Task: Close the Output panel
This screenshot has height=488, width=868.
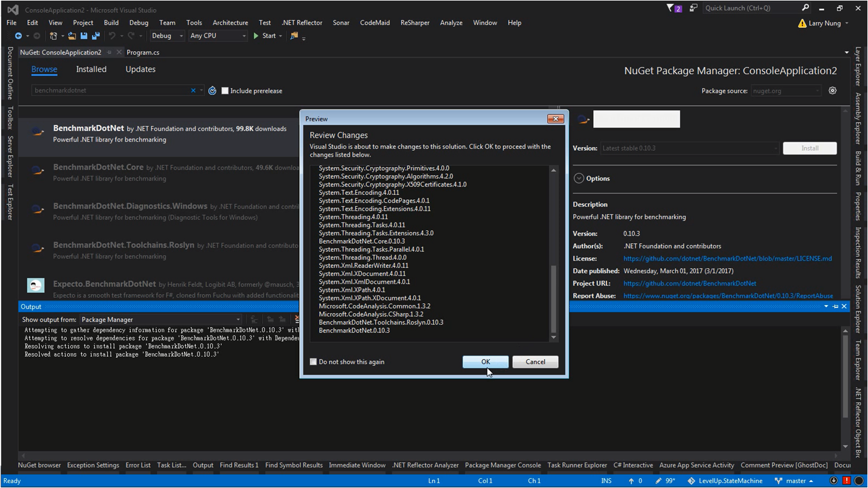Action: (x=844, y=307)
